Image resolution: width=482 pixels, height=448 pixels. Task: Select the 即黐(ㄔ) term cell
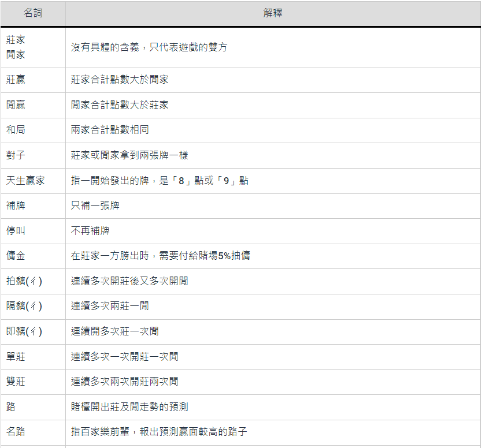24,331
